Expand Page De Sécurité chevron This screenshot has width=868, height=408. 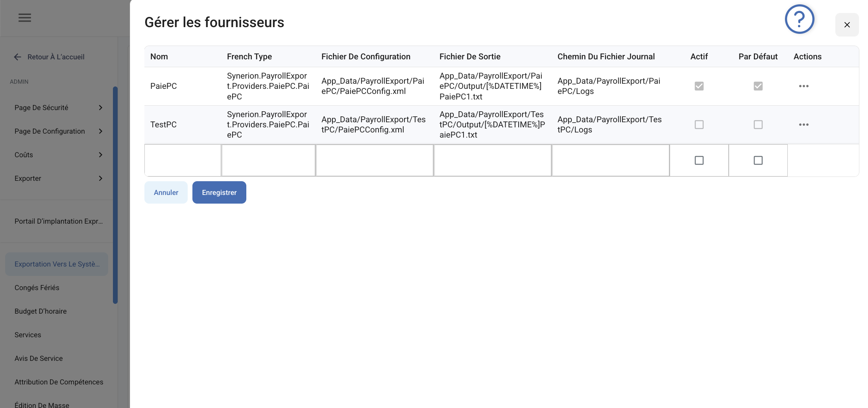point(101,108)
